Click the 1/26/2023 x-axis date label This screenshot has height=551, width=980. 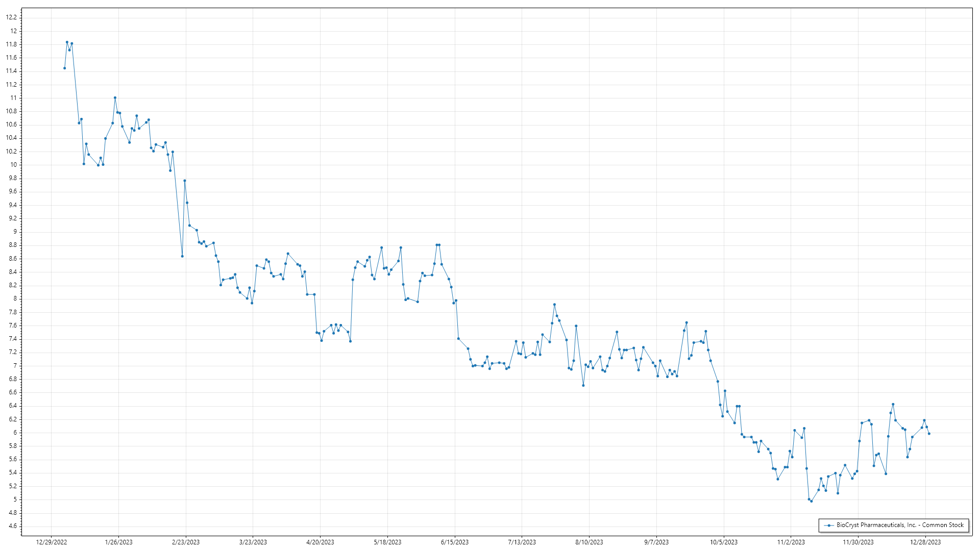pos(118,542)
